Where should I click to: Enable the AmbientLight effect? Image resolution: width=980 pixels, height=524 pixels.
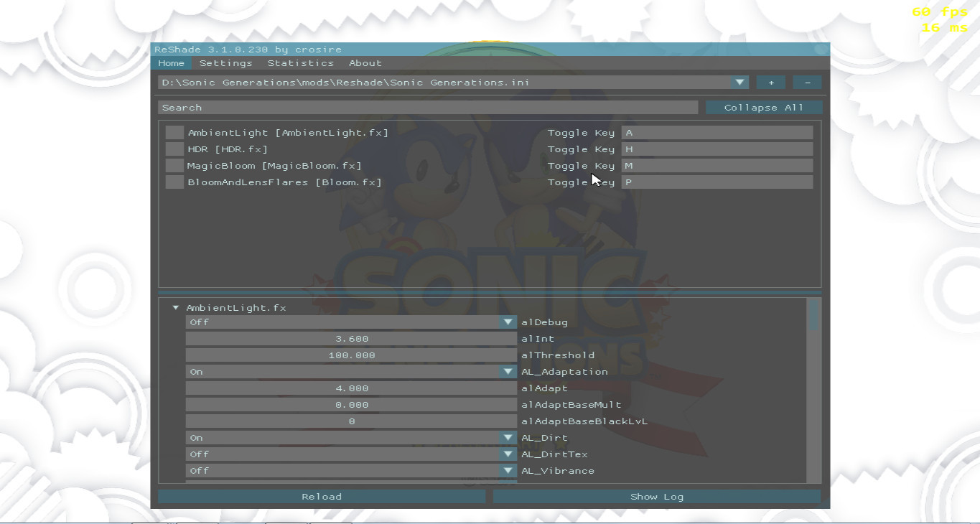[174, 132]
